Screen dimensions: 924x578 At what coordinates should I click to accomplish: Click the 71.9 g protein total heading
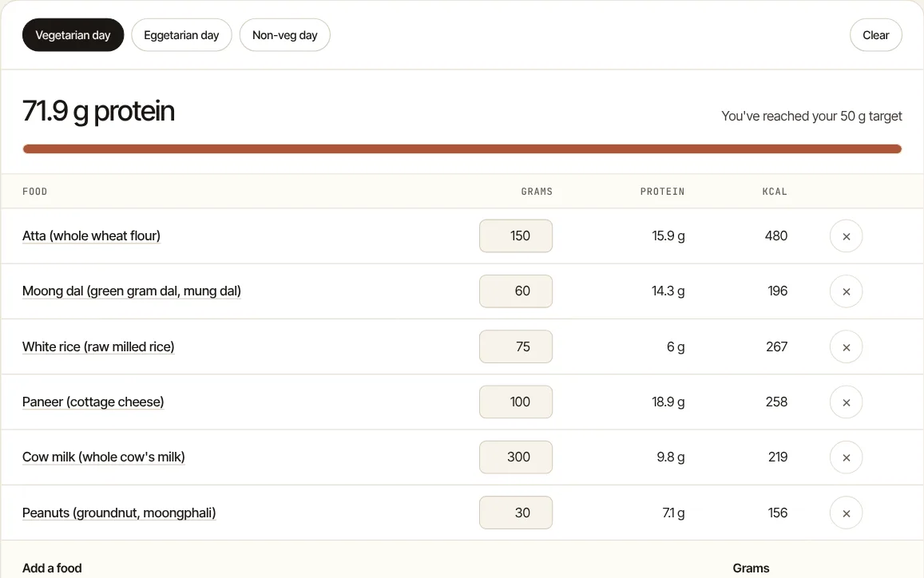[x=98, y=111]
